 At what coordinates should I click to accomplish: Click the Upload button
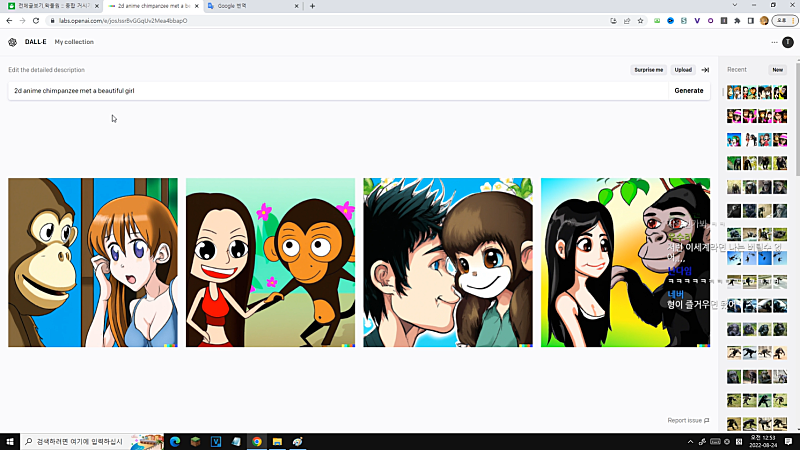(683, 70)
